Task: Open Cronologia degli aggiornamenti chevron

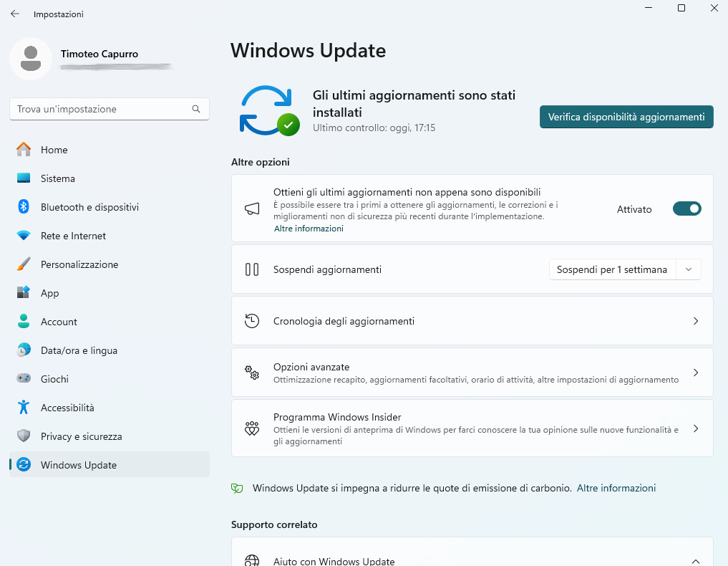Action: 696,321
